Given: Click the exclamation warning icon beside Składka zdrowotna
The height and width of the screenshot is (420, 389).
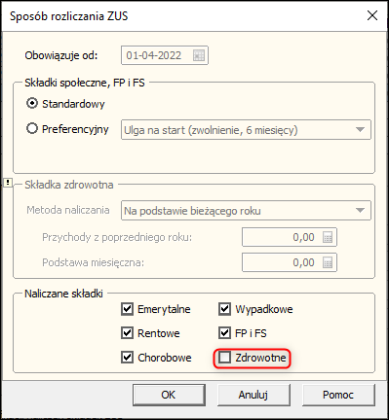Looking at the screenshot, I should pyautogui.click(x=8, y=183).
